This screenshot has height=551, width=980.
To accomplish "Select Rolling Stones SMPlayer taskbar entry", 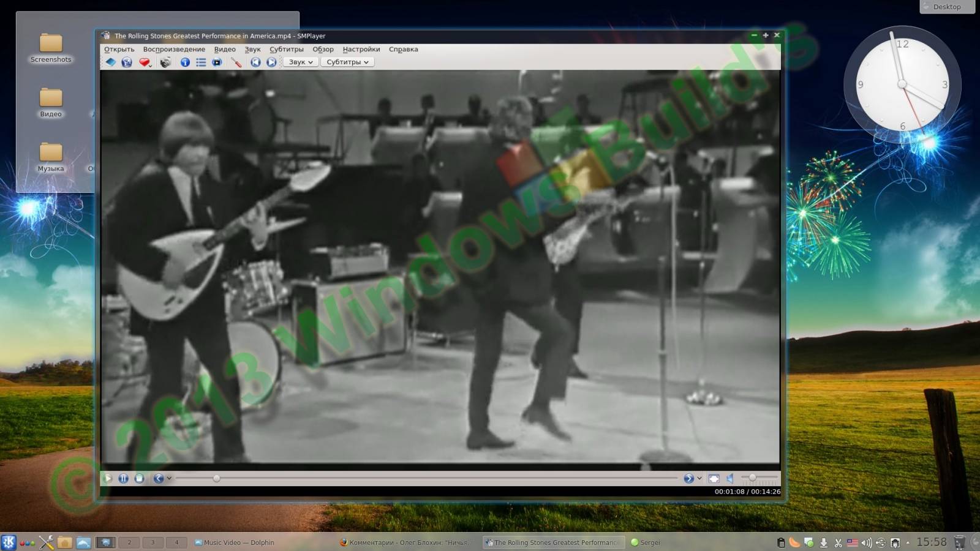I will coord(553,542).
